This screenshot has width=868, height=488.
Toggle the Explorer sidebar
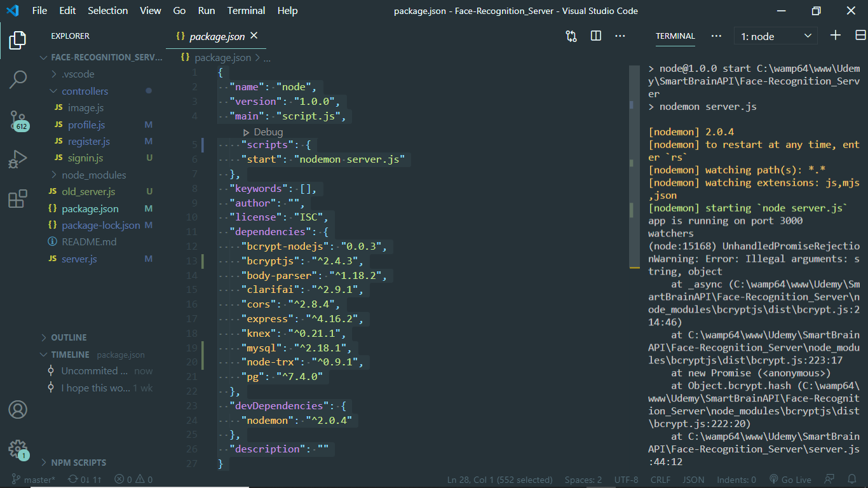click(17, 40)
